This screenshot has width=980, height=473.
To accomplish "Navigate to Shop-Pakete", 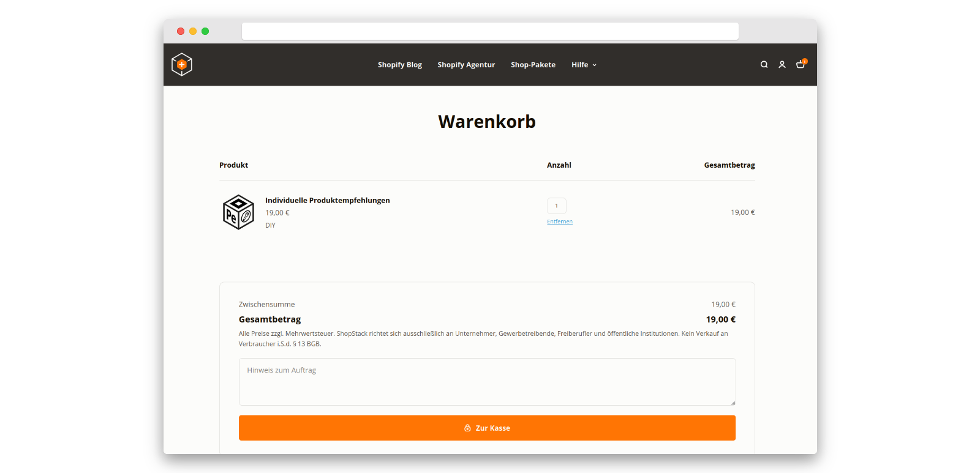I will point(533,65).
